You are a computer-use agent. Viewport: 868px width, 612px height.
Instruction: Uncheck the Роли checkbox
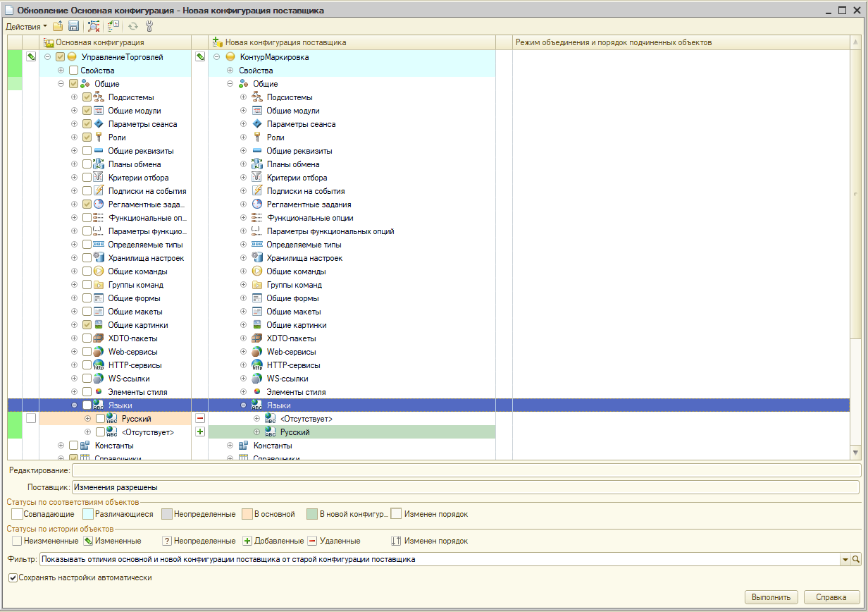point(87,137)
